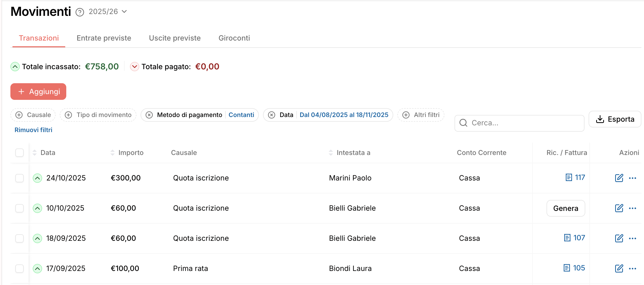The image size is (644, 285).
Task: Open the Causale filter chip
Action: pyautogui.click(x=33, y=115)
